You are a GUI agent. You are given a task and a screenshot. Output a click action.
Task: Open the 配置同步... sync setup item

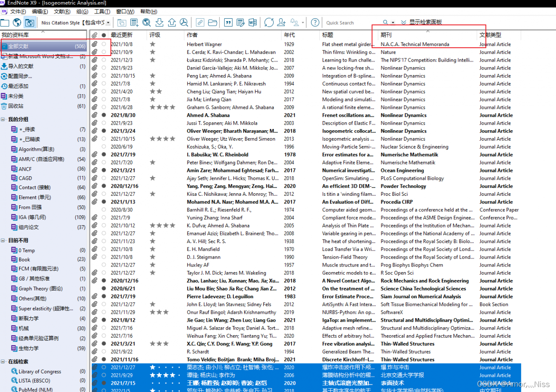[x=20, y=76]
